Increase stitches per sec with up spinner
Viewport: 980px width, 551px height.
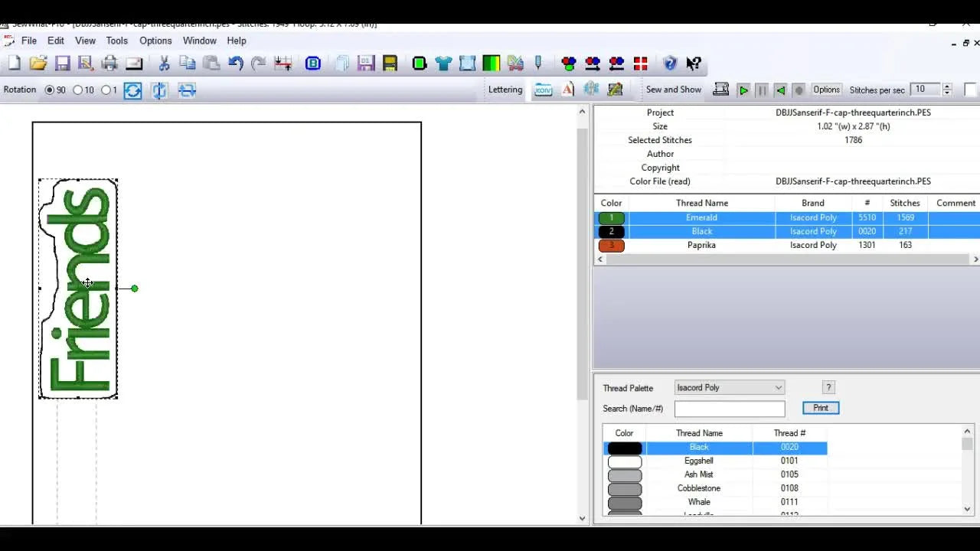point(947,86)
